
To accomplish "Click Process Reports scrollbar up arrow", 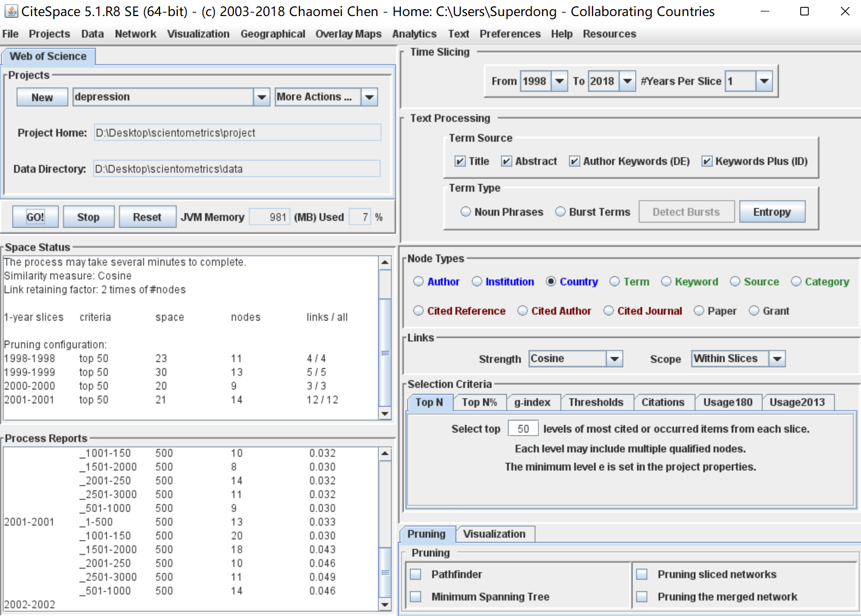I will click(385, 454).
